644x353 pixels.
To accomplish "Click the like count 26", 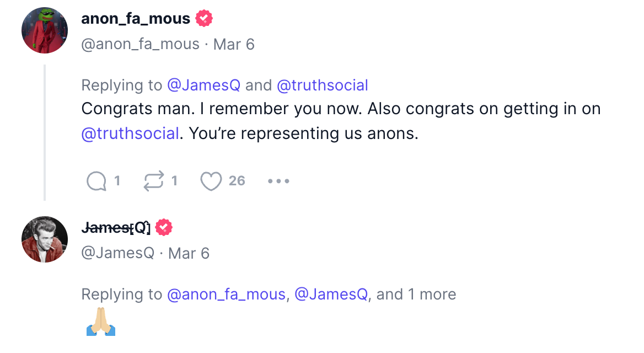I will pos(237,181).
